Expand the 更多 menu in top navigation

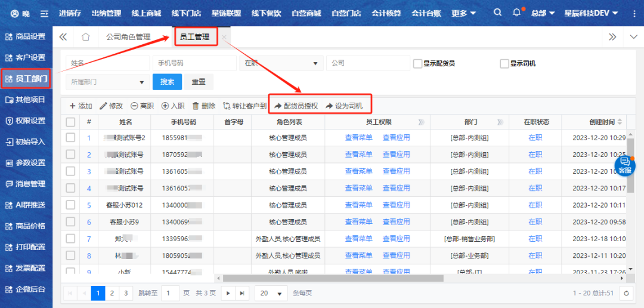click(x=463, y=13)
